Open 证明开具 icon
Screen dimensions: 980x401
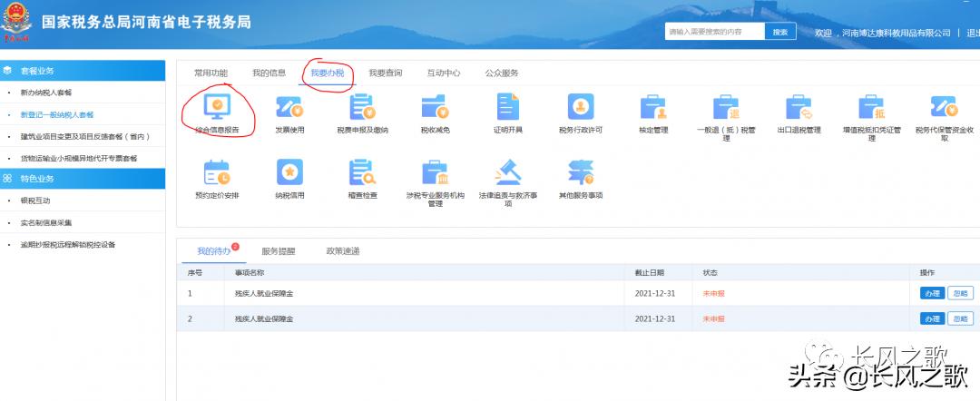[507, 107]
